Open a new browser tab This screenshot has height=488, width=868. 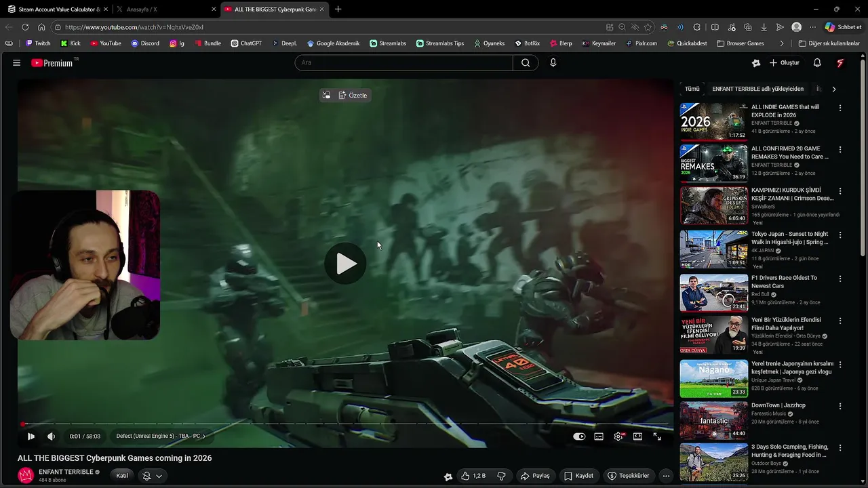pyautogui.click(x=338, y=9)
